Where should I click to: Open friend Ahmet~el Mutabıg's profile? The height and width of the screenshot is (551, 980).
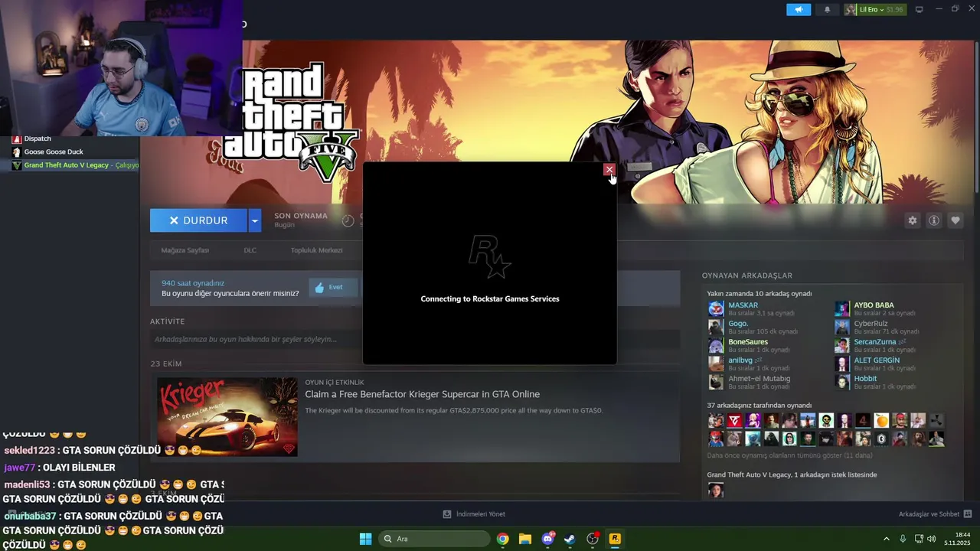pyautogui.click(x=759, y=379)
